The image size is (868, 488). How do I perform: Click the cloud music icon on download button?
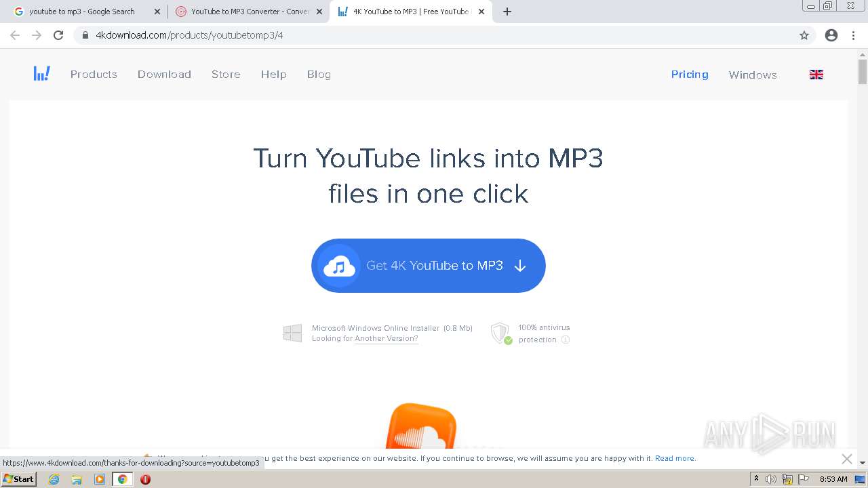click(339, 266)
